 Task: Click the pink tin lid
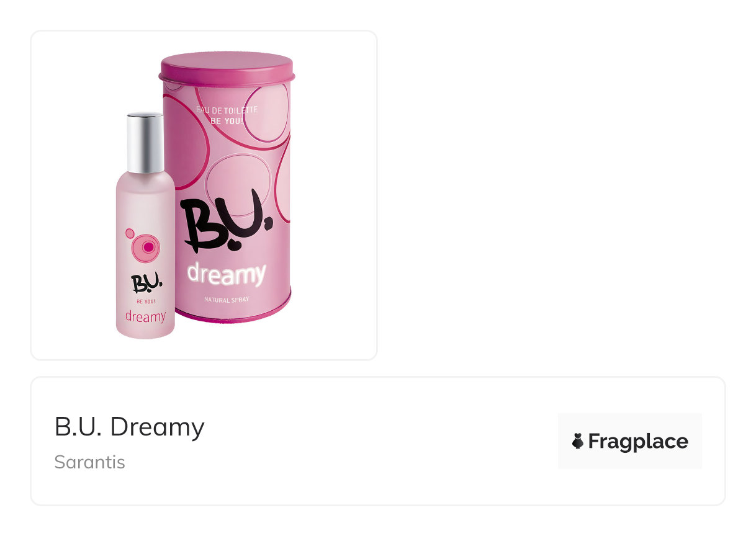coord(226,68)
